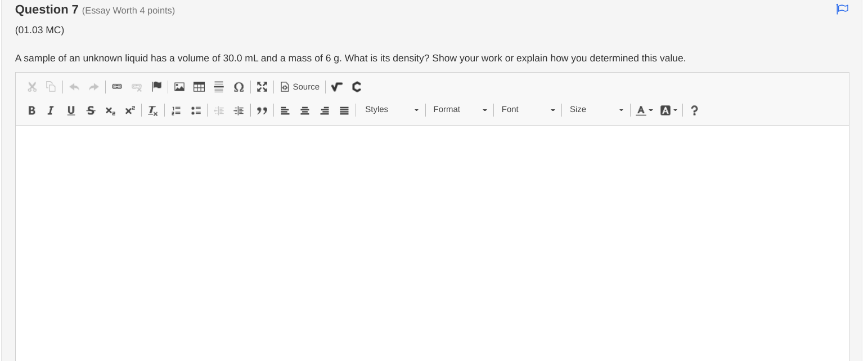Image resolution: width=868 pixels, height=361 pixels.
Task: Open the chemistry formula editor icon
Action: click(356, 87)
